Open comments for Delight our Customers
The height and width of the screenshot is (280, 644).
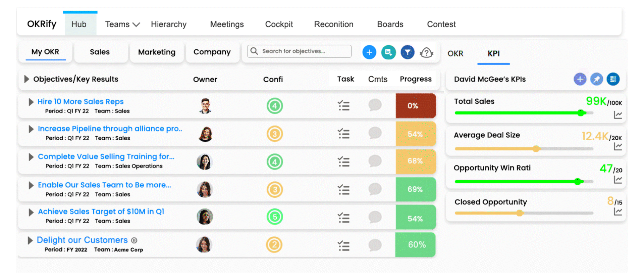pyautogui.click(x=375, y=245)
